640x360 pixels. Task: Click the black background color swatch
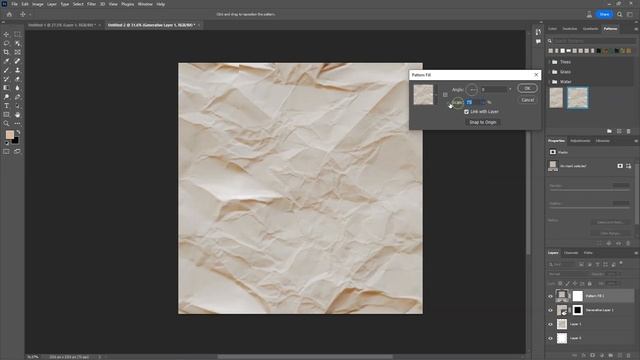click(16, 141)
